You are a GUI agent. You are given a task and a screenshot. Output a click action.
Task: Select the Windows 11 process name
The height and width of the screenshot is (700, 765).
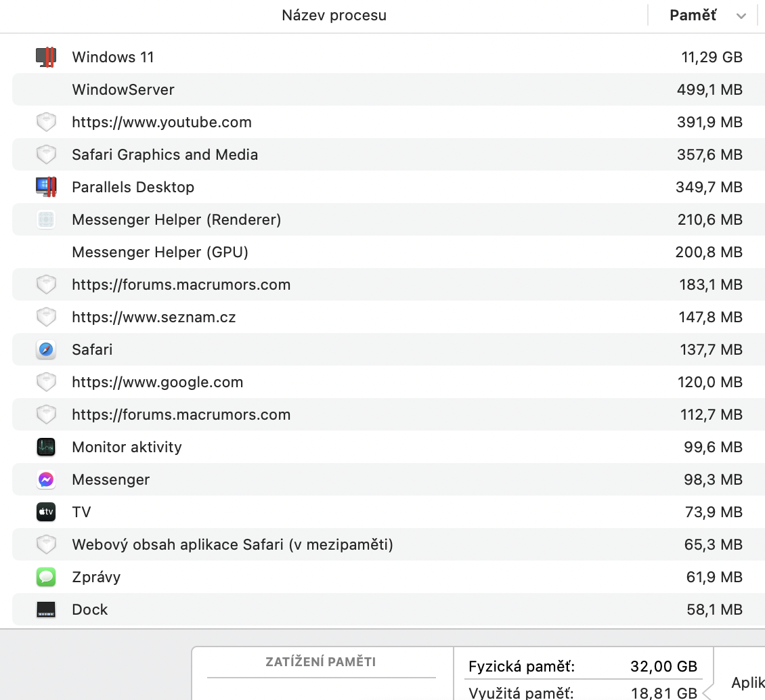click(113, 57)
